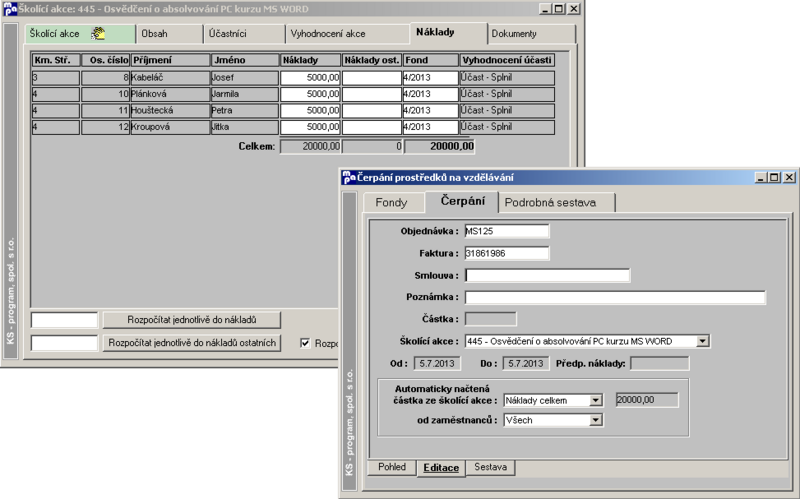
Task: Click the Faktura field 31861986
Action: (x=507, y=253)
